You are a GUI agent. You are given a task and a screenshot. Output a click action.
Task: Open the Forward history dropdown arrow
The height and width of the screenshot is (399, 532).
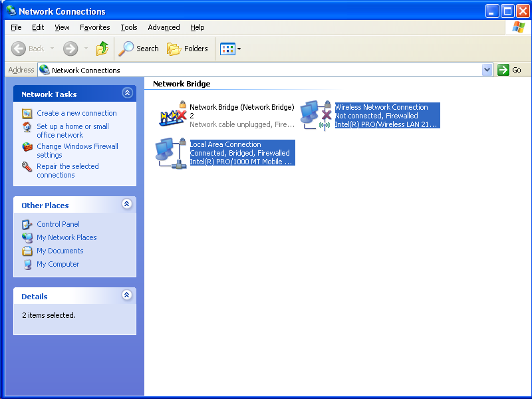[x=86, y=49]
